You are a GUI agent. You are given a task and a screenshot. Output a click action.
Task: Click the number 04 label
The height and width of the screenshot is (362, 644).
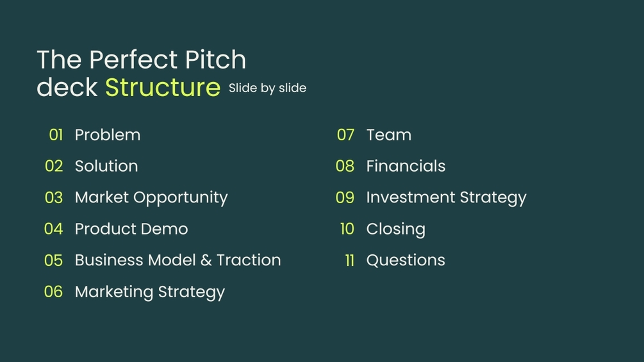[53, 229]
